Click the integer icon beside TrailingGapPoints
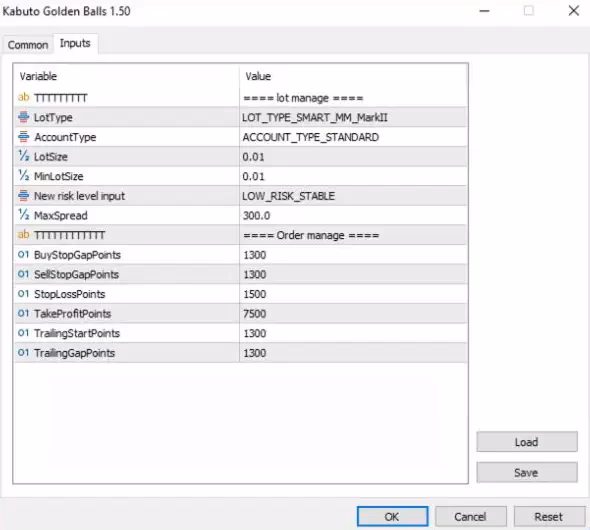This screenshot has width=590, height=530. coord(23,353)
